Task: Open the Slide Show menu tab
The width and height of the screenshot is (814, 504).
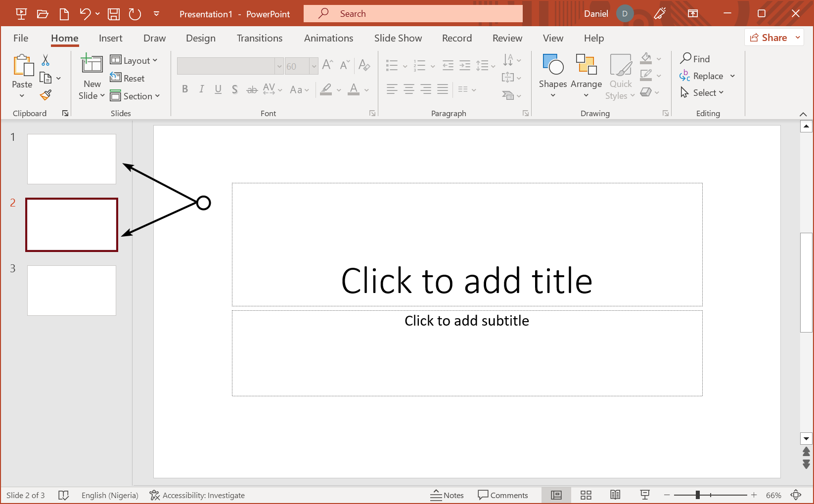Action: coord(398,38)
